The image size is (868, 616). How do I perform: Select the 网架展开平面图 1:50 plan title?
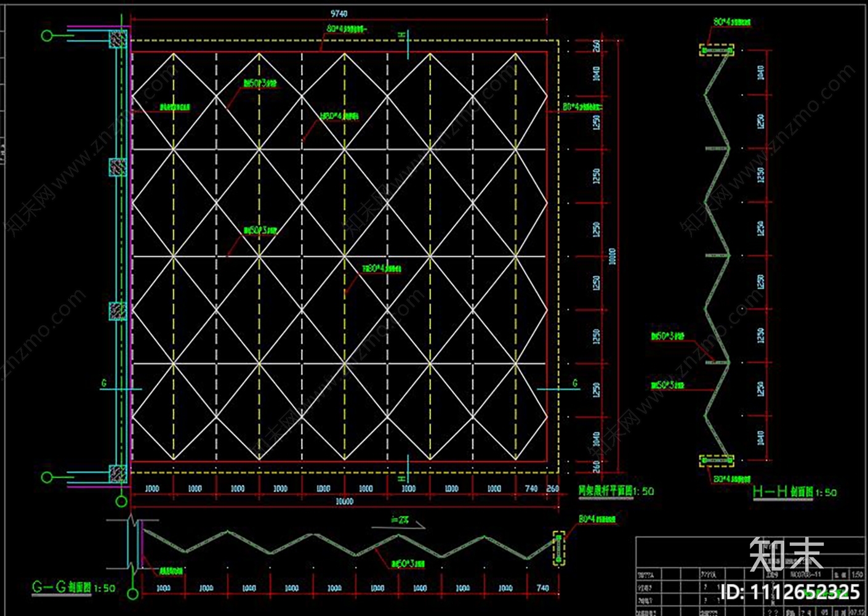coord(616,491)
